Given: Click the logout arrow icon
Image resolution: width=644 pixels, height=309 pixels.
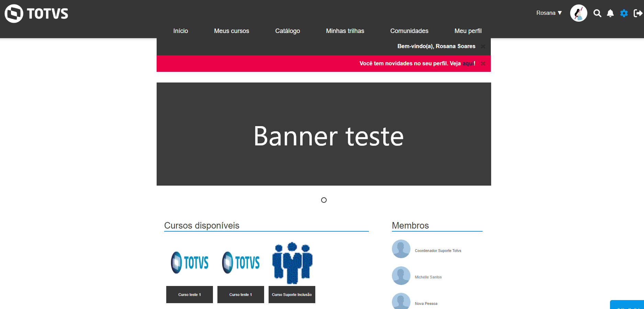Looking at the screenshot, I should click(638, 13).
